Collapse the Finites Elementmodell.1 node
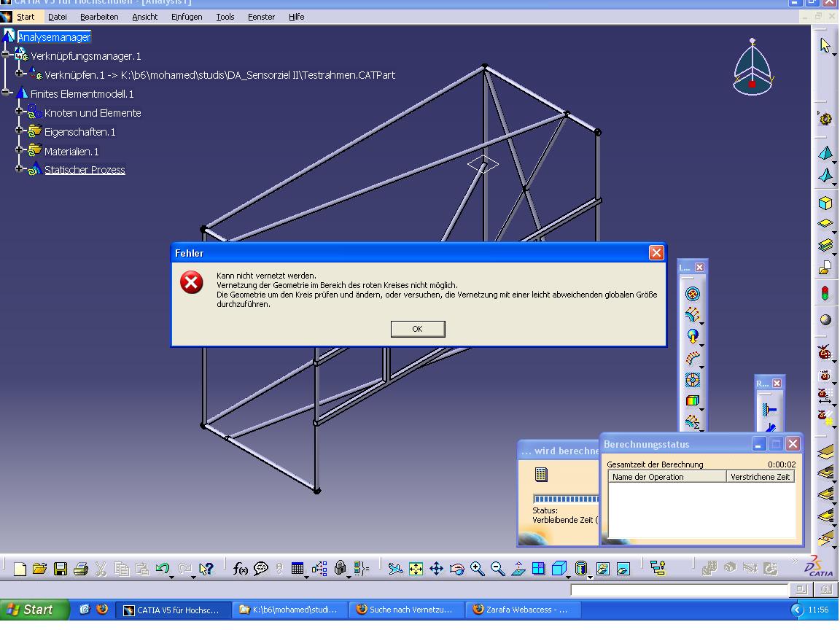This screenshot has width=840, height=630. 5,92
